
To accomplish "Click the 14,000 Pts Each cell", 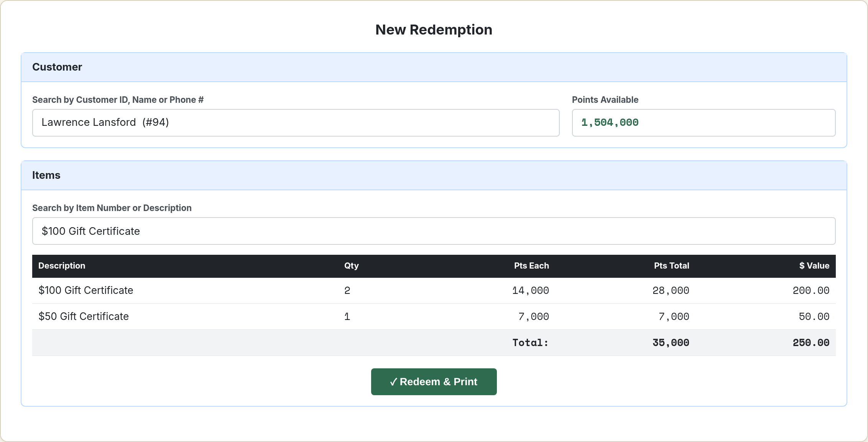I will click(x=531, y=290).
